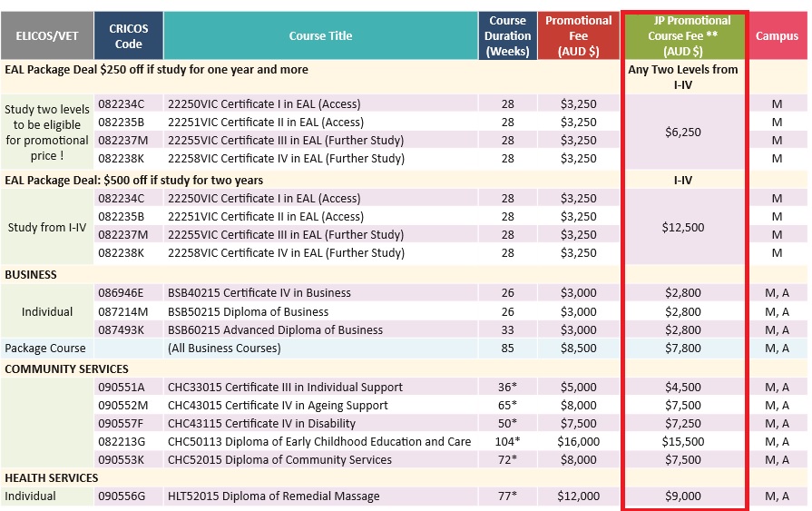The height and width of the screenshot is (511, 812).
Task: Select the '$250 off if study for one year' heading
Action: [156, 70]
